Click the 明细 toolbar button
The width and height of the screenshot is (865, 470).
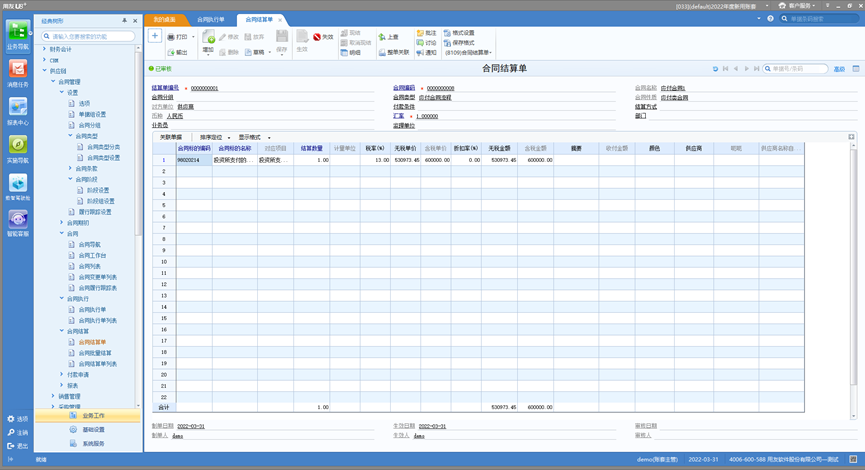351,52
